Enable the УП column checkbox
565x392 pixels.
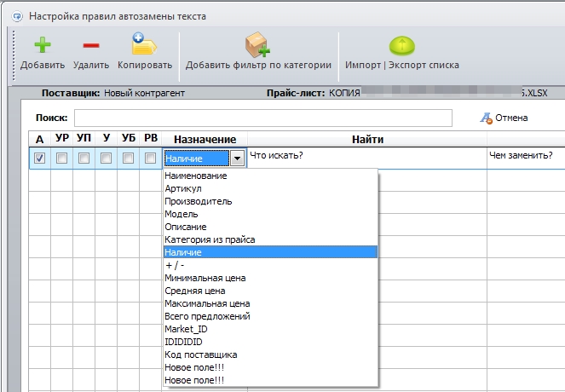click(x=84, y=158)
